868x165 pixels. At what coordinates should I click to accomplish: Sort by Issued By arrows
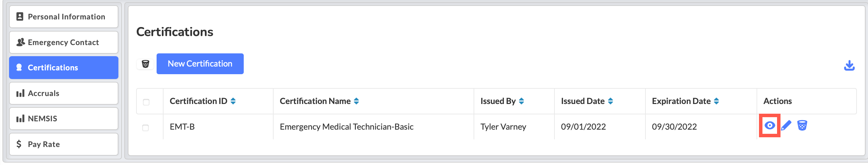[x=521, y=101]
